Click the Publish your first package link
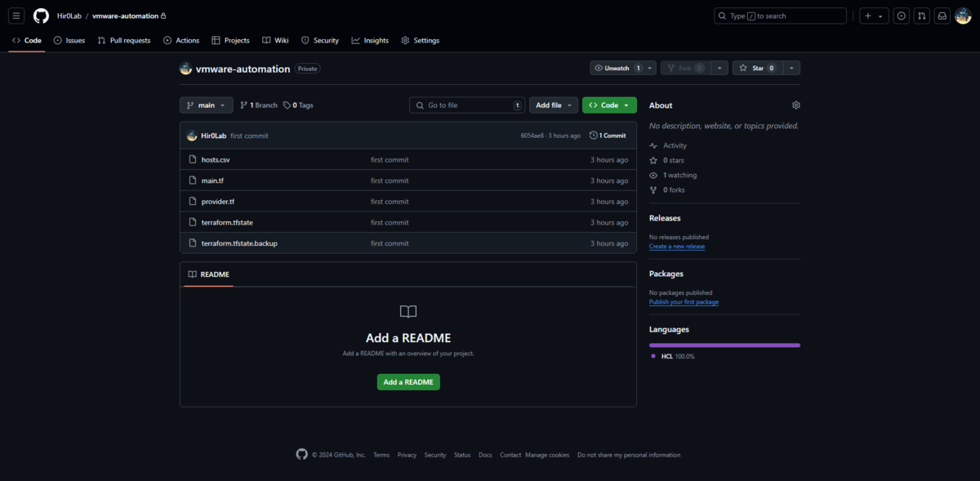 pos(684,301)
